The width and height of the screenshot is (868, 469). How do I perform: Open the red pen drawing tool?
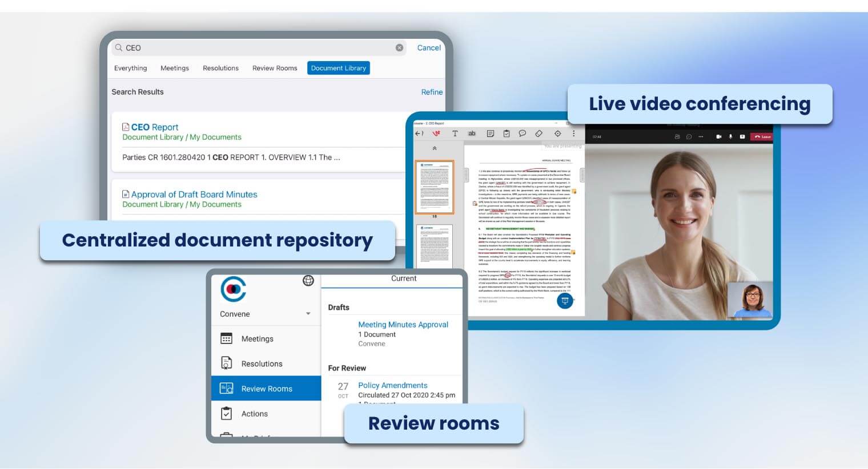435,134
